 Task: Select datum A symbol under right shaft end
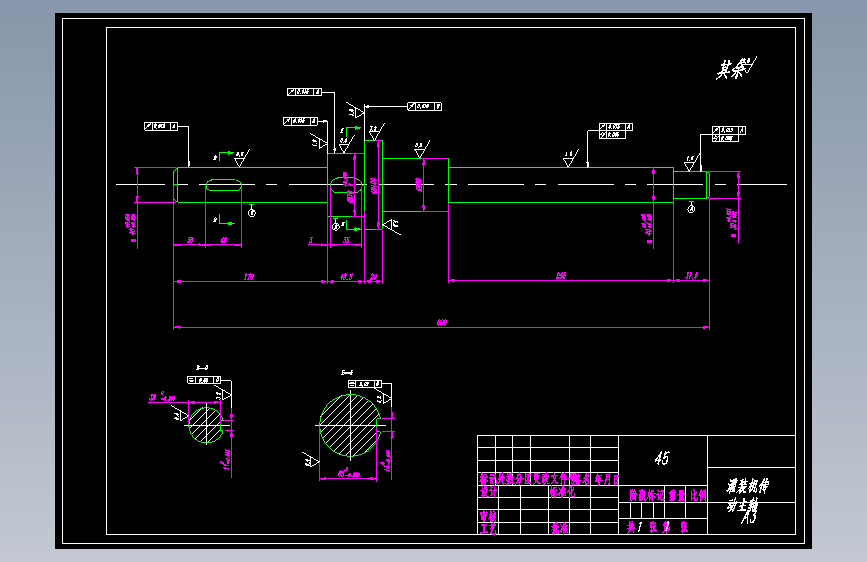click(x=691, y=207)
